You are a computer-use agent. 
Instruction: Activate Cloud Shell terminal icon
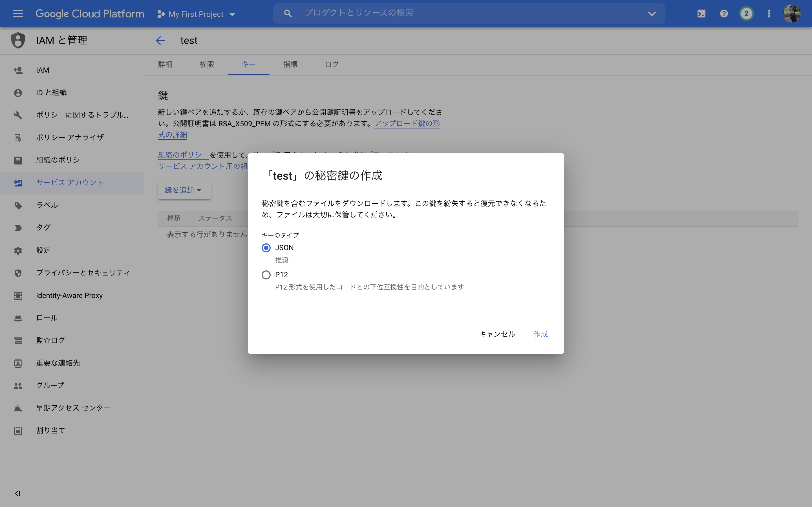pos(701,14)
